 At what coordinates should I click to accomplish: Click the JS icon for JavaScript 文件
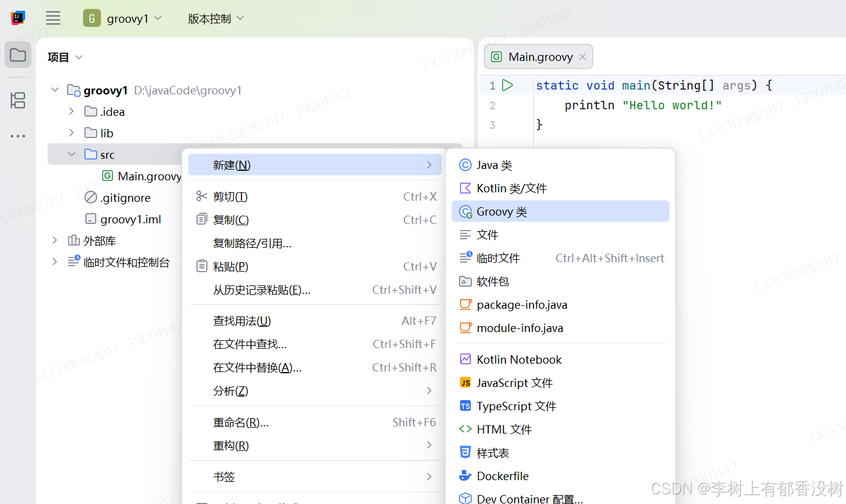tap(465, 383)
